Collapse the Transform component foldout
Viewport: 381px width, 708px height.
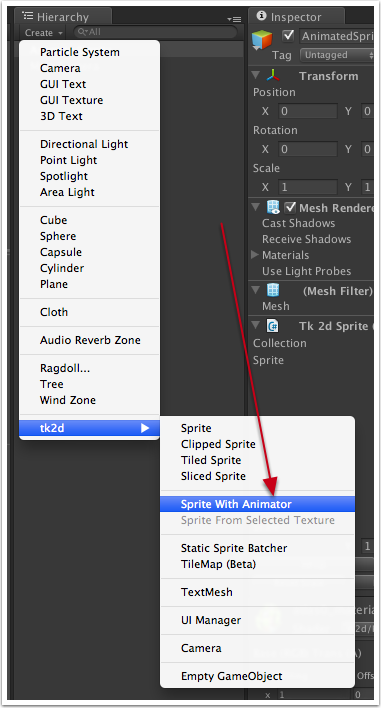click(x=256, y=75)
